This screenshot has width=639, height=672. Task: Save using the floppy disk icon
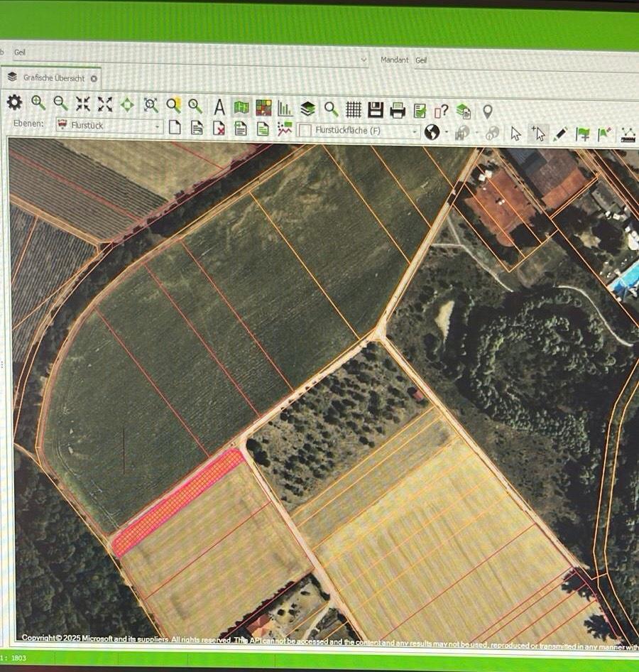[376, 109]
